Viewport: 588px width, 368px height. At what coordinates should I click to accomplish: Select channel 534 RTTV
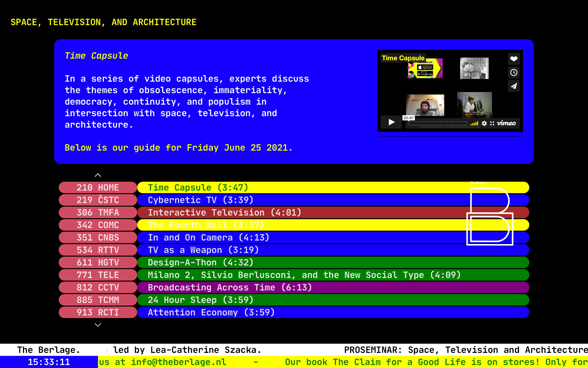98,250
